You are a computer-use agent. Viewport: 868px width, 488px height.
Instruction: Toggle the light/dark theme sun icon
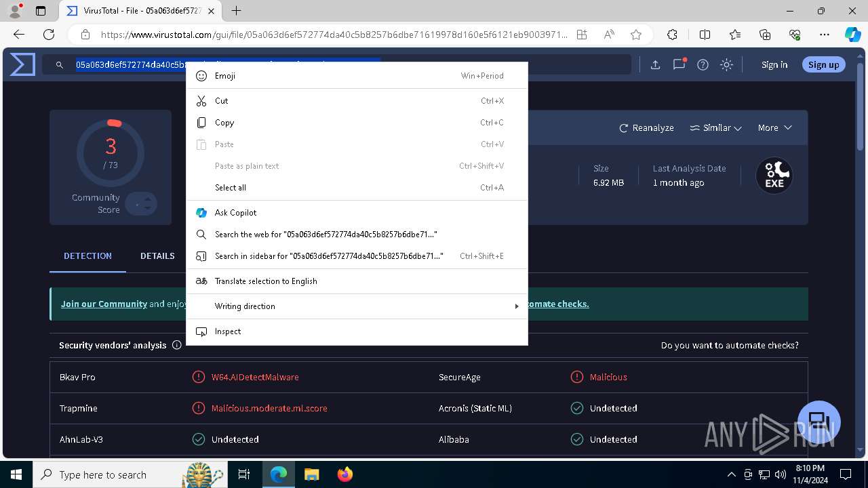point(726,64)
